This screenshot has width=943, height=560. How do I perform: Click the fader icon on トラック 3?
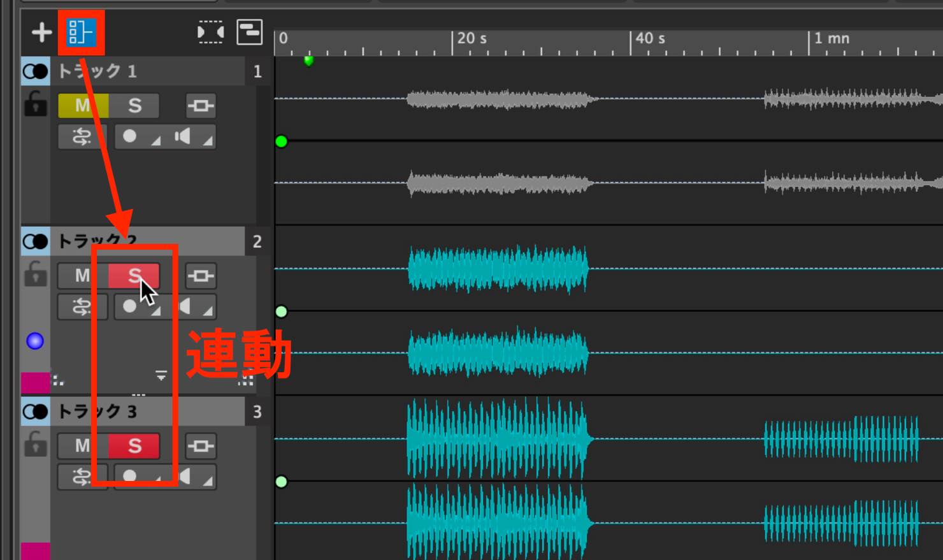tap(201, 446)
